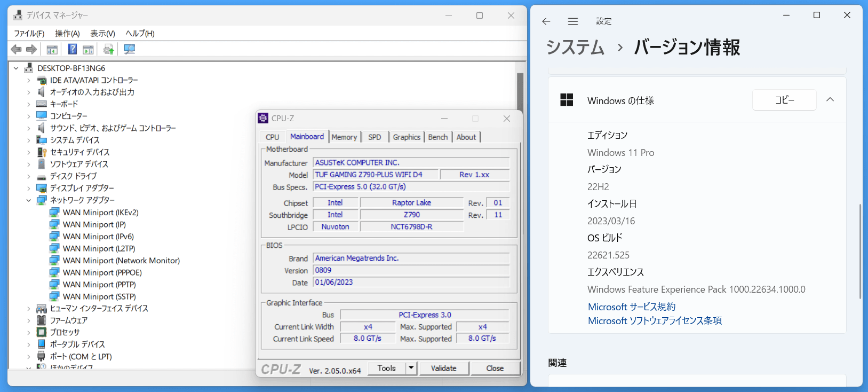Image resolution: width=868 pixels, height=392 pixels.
Task: Expand the ディスク ドライブ node
Action: pos(29,176)
